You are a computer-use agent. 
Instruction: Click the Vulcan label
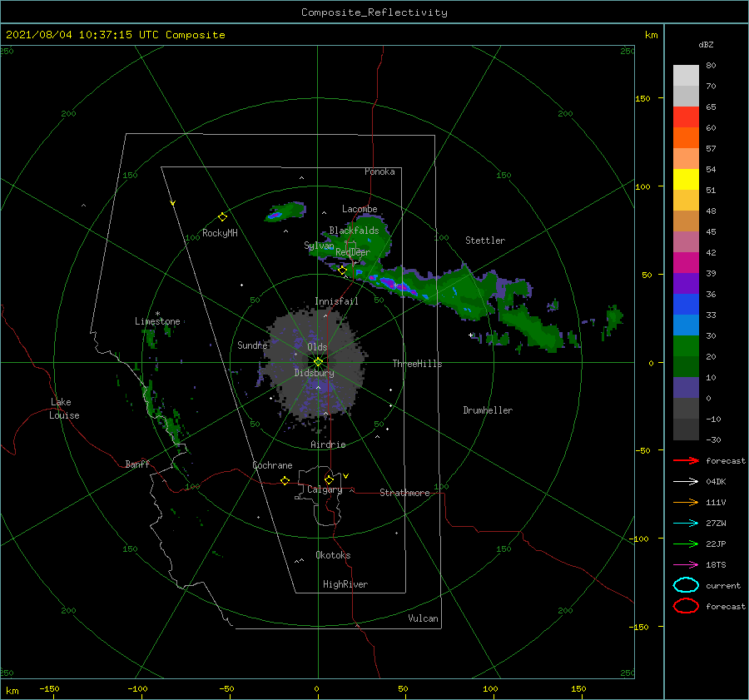[423, 618]
